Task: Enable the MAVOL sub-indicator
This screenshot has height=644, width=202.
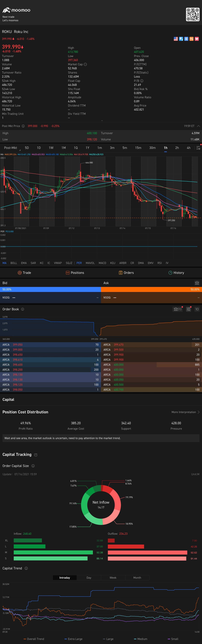Action: [90, 263]
